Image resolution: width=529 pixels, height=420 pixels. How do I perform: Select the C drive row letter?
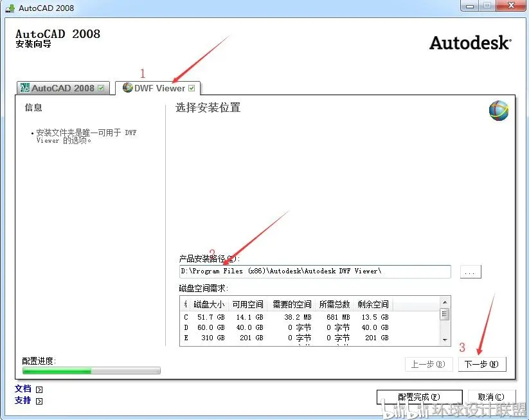[x=186, y=317]
